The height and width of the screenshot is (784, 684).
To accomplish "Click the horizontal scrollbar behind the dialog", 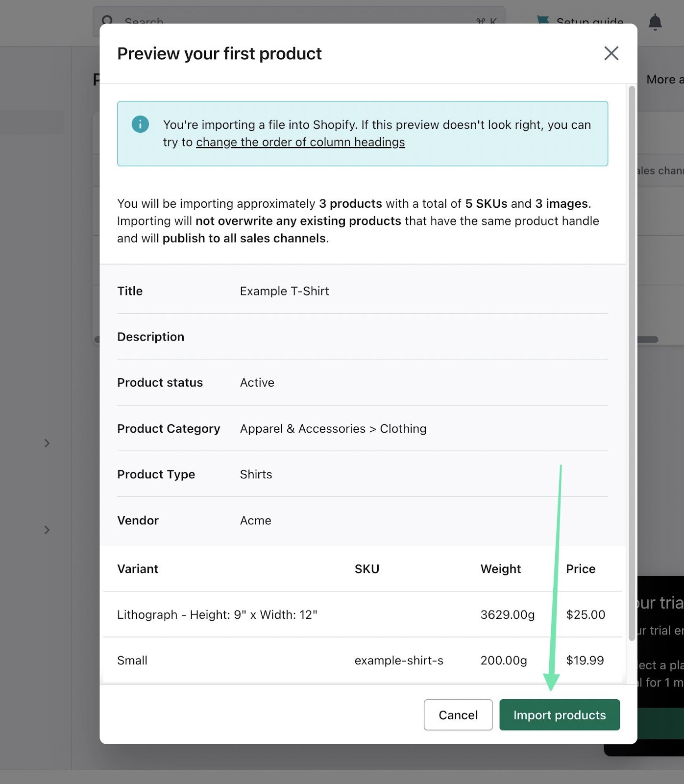I will pyautogui.click(x=648, y=340).
